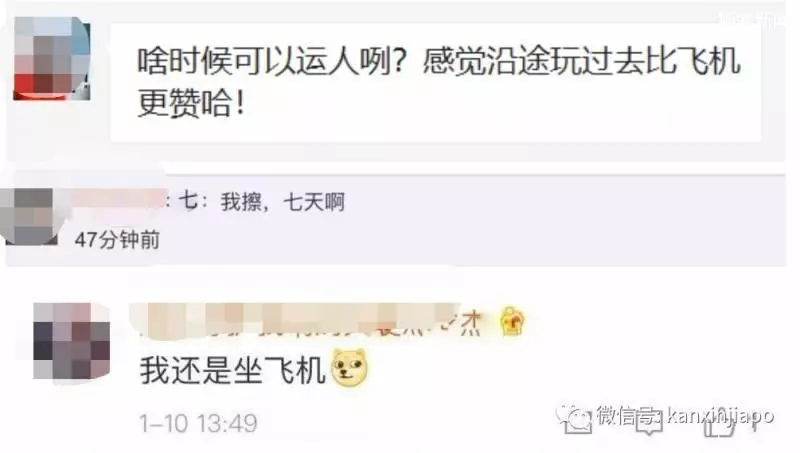Click the 微信号: kanxinjiapo watermark text
800x453 pixels.
(685, 416)
